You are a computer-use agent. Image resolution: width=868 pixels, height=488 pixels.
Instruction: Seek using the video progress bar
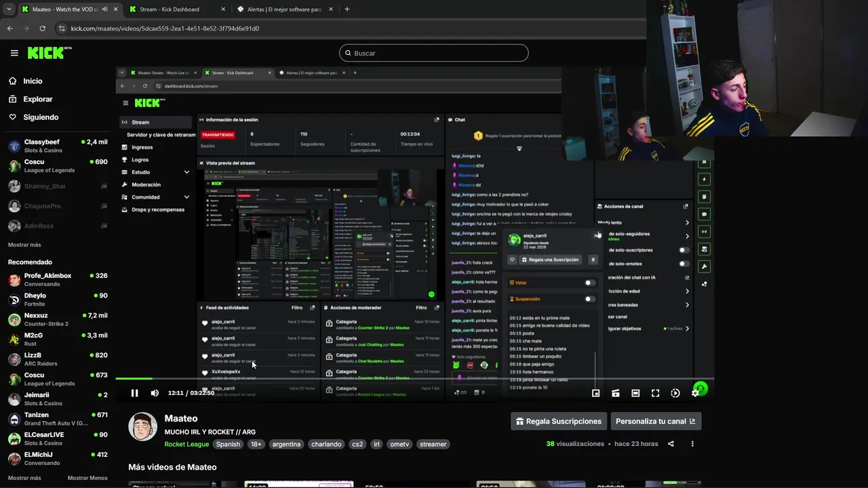pyautogui.click(x=414, y=379)
